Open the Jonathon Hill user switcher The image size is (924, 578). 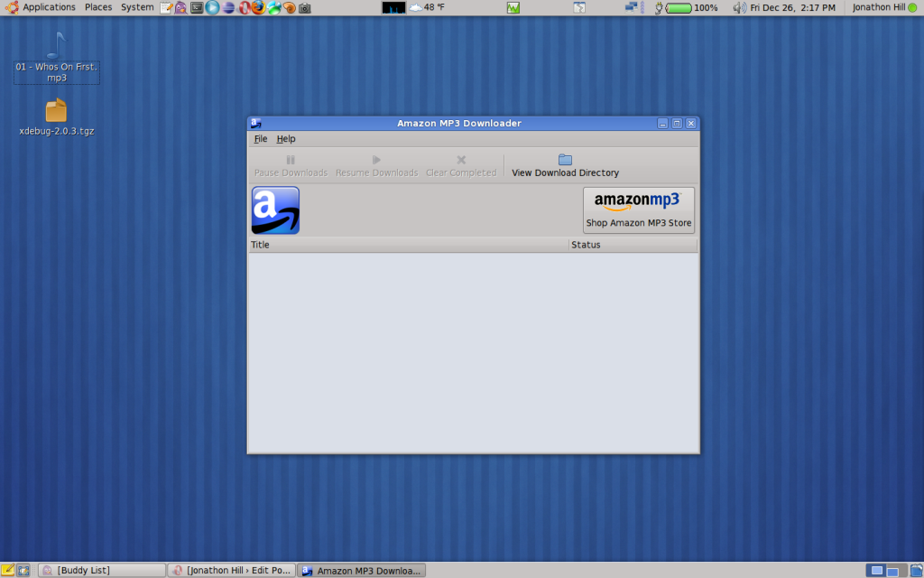pos(884,7)
